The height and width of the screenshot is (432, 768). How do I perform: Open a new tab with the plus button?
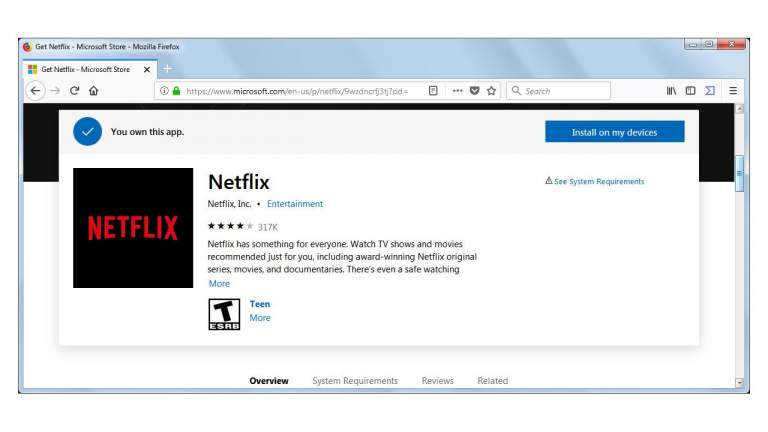[x=168, y=69]
